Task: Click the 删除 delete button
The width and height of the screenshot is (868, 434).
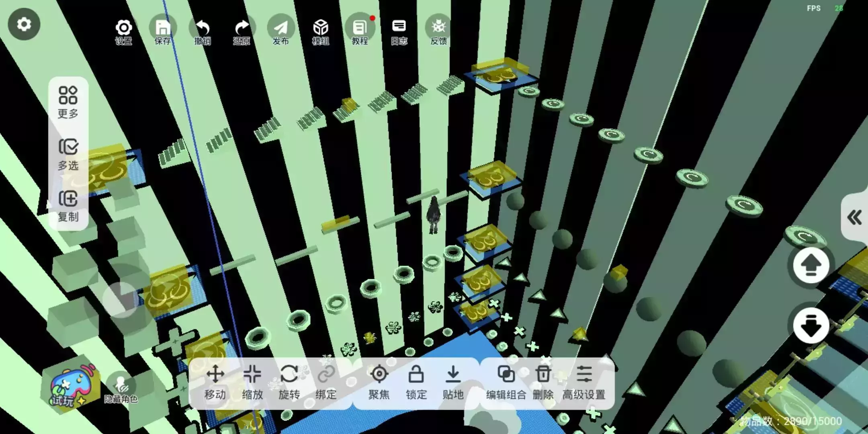Action: [543, 382]
